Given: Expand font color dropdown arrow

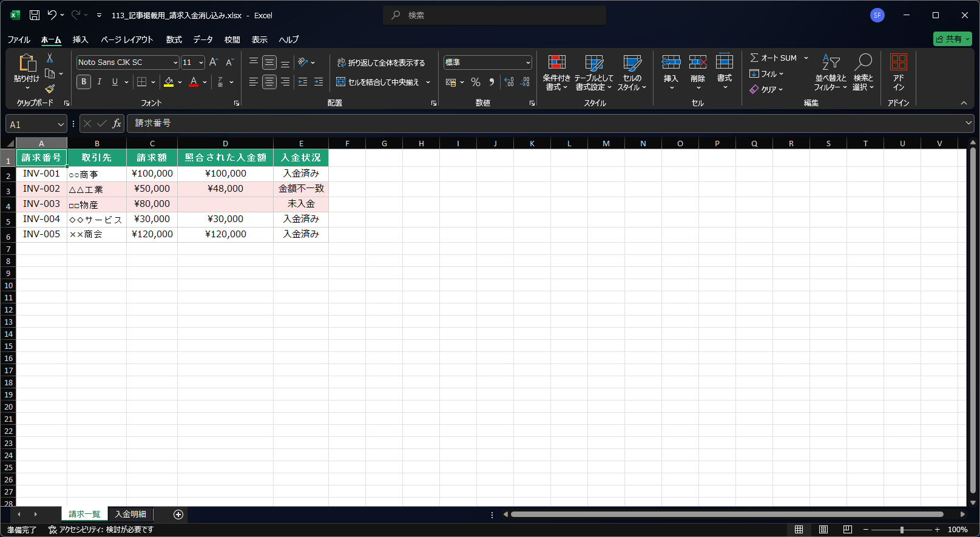Looking at the screenshot, I should (205, 82).
